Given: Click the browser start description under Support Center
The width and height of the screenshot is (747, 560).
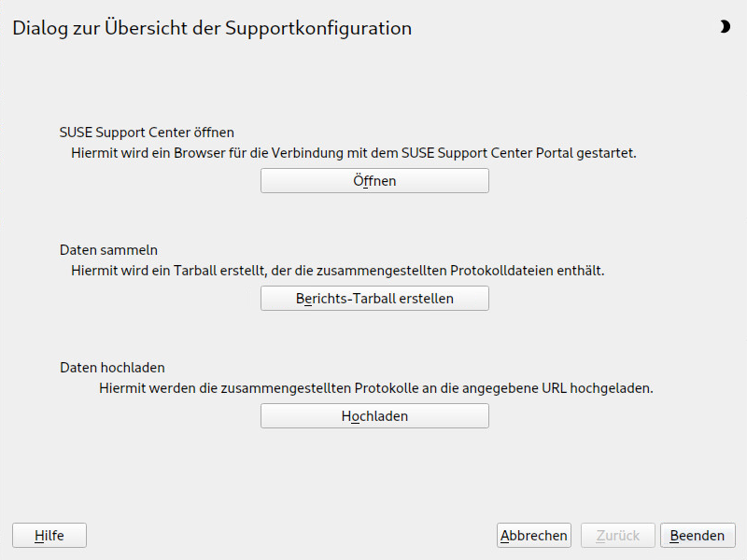Looking at the screenshot, I should 354,153.
